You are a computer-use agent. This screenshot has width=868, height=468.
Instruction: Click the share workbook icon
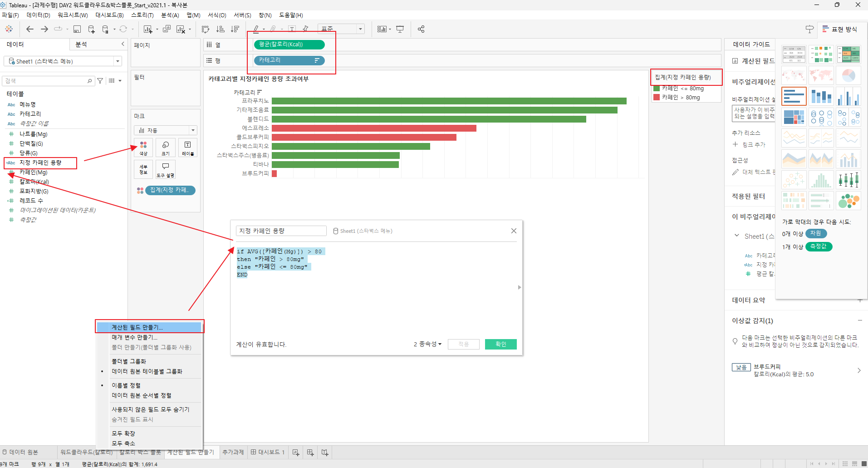[421, 29]
